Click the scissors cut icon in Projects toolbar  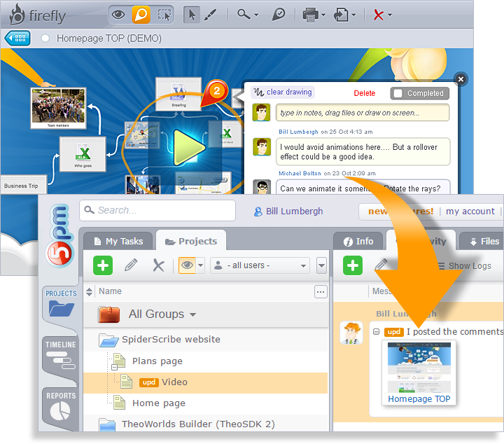158,265
